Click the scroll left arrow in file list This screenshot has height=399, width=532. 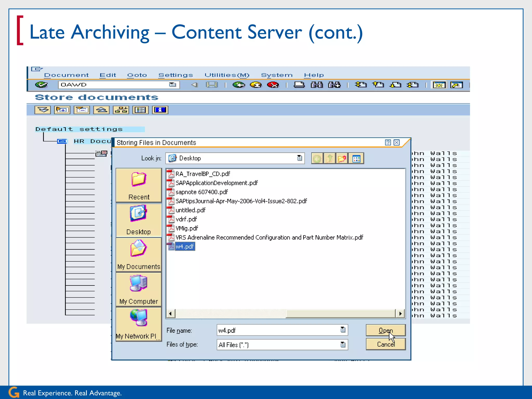pyautogui.click(x=170, y=314)
